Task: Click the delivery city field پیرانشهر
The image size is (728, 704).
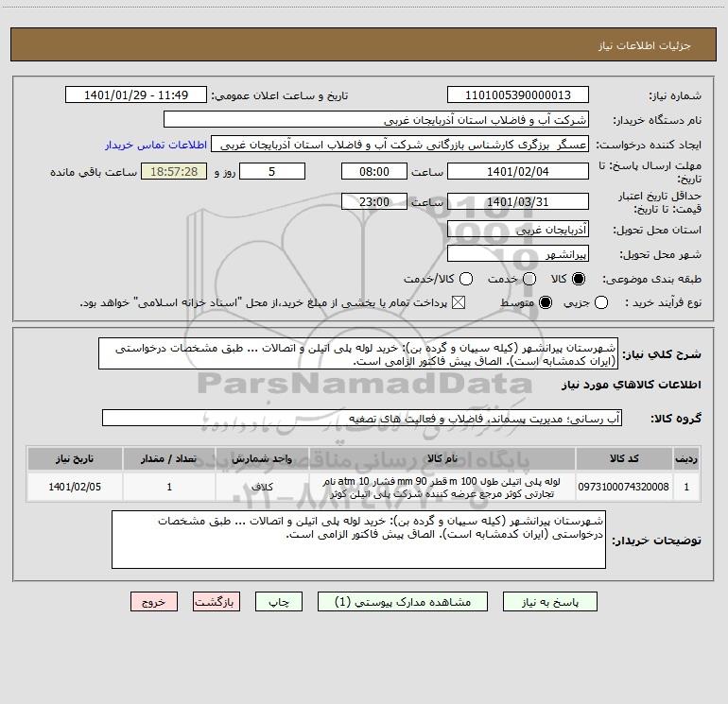Action: [x=518, y=254]
